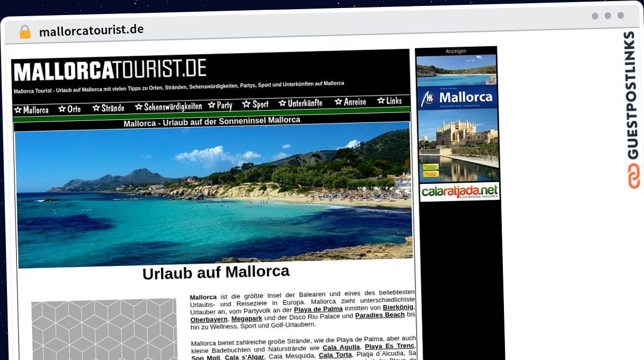Open the Orte menu item
The width and height of the screenshot is (644, 360).
click(x=70, y=109)
